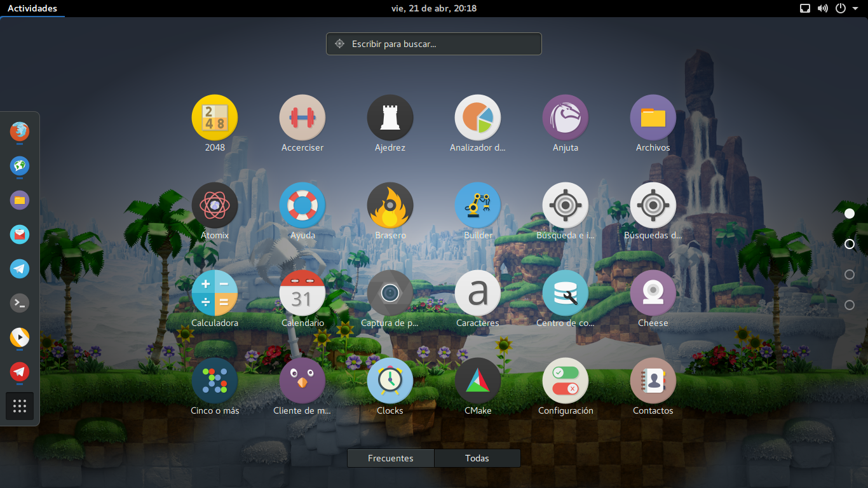Open blue Telegram in the dock
The height and width of the screenshot is (488, 868).
click(20, 269)
